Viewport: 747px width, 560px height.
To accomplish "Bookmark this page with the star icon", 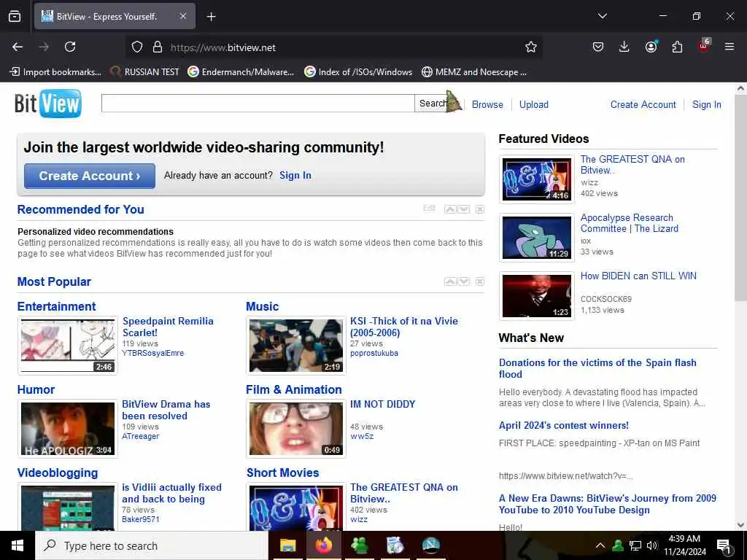I will click(x=531, y=47).
